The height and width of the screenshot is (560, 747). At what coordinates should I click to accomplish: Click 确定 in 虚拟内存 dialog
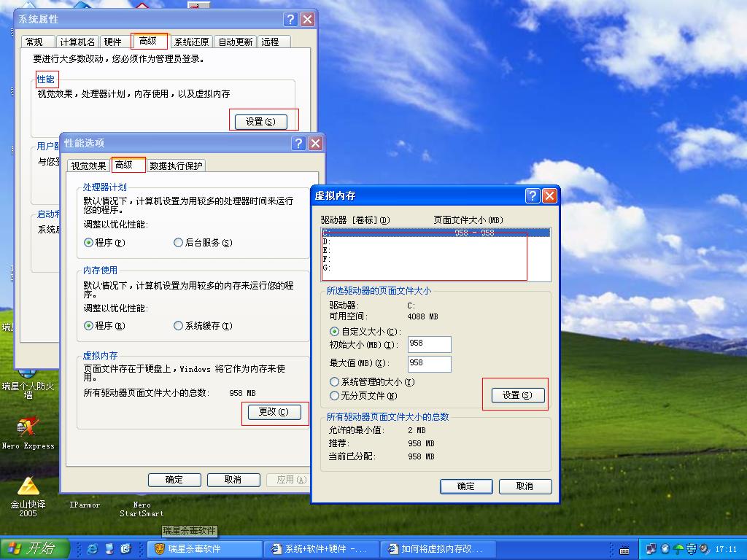(466, 486)
